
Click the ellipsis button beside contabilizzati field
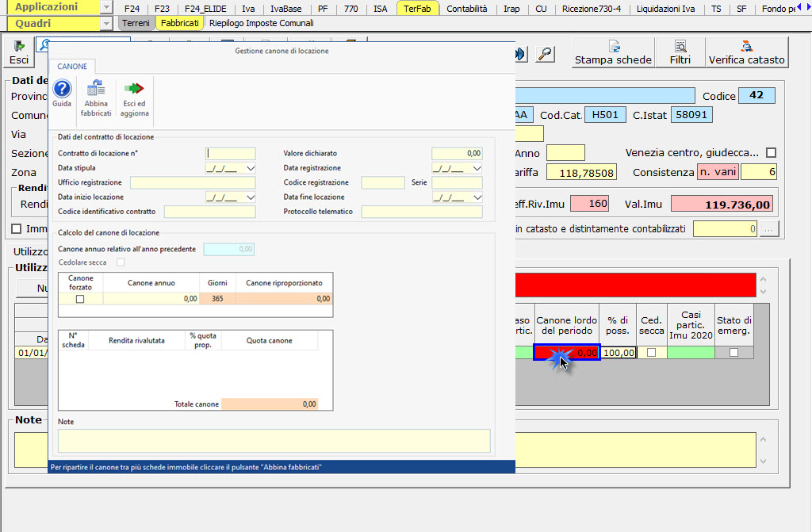(768, 229)
